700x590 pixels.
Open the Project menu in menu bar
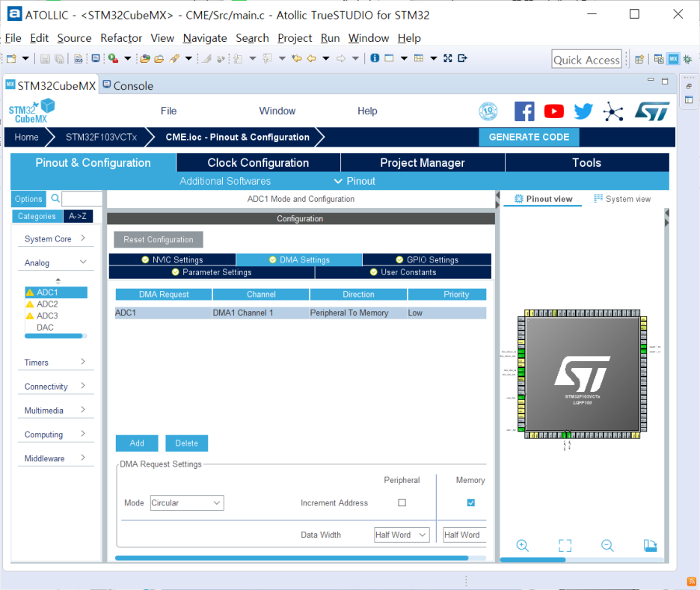[295, 38]
